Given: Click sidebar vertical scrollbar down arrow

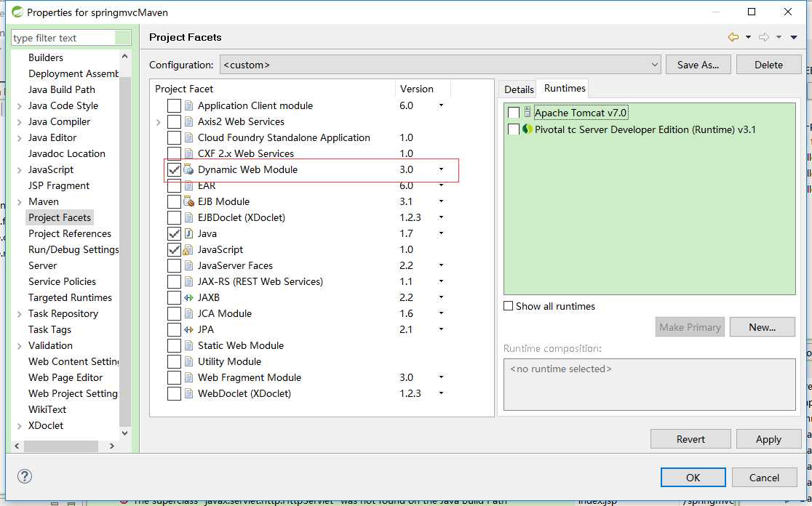Looking at the screenshot, I should pos(124,433).
